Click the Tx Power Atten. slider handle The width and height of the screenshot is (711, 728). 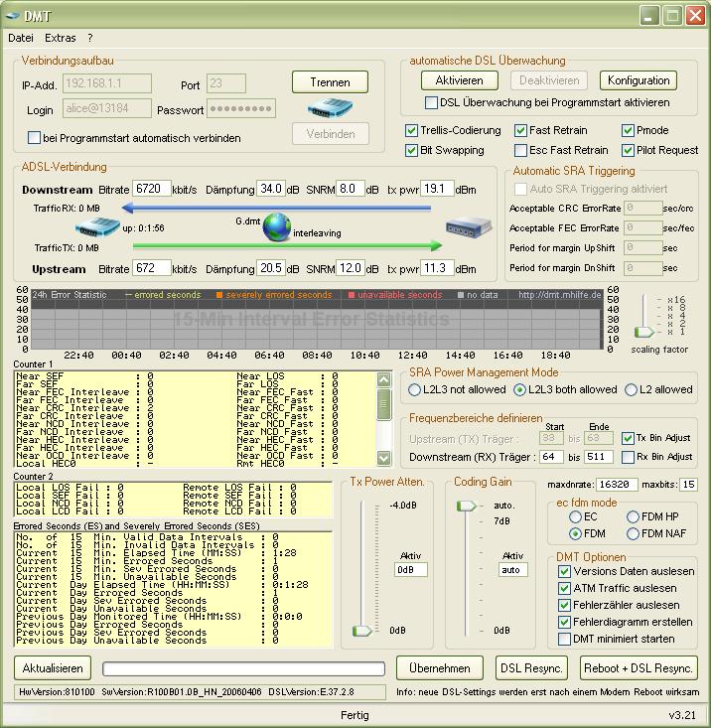[x=362, y=630]
